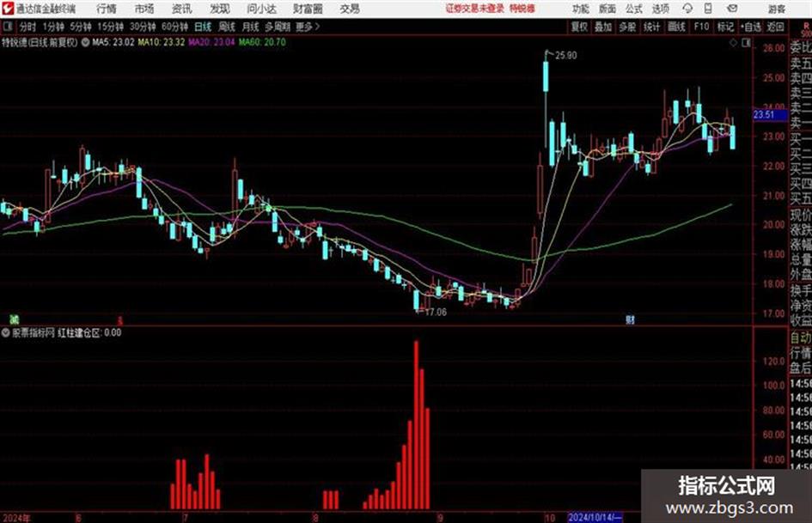Switch to the 15分钟 period tab
This screenshot has height=523, width=812.
pyautogui.click(x=111, y=27)
